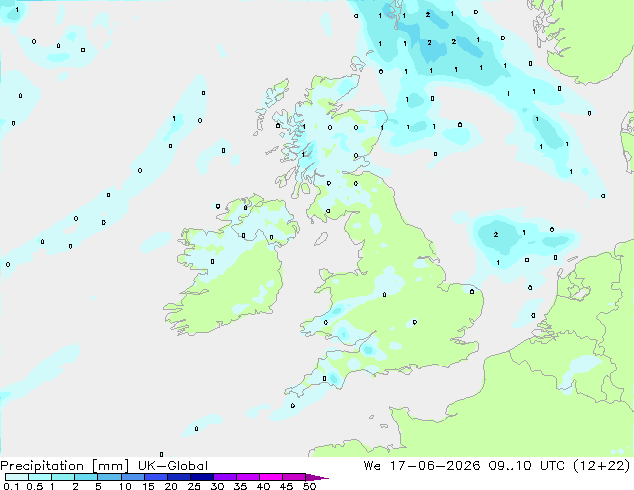634x490 pixels.
Task: Click the 45–50 mm legend color swatch
Action: coord(294,477)
